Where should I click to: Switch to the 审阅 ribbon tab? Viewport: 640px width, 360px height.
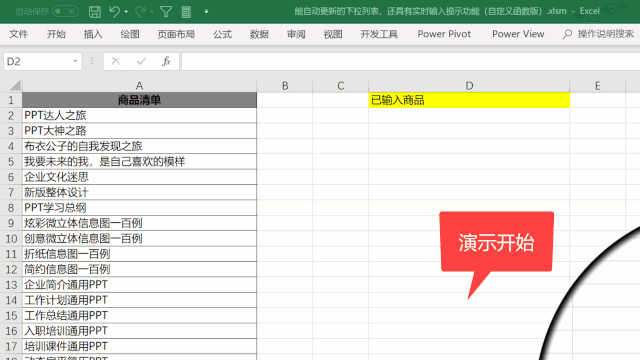click(x=296, y=34)
